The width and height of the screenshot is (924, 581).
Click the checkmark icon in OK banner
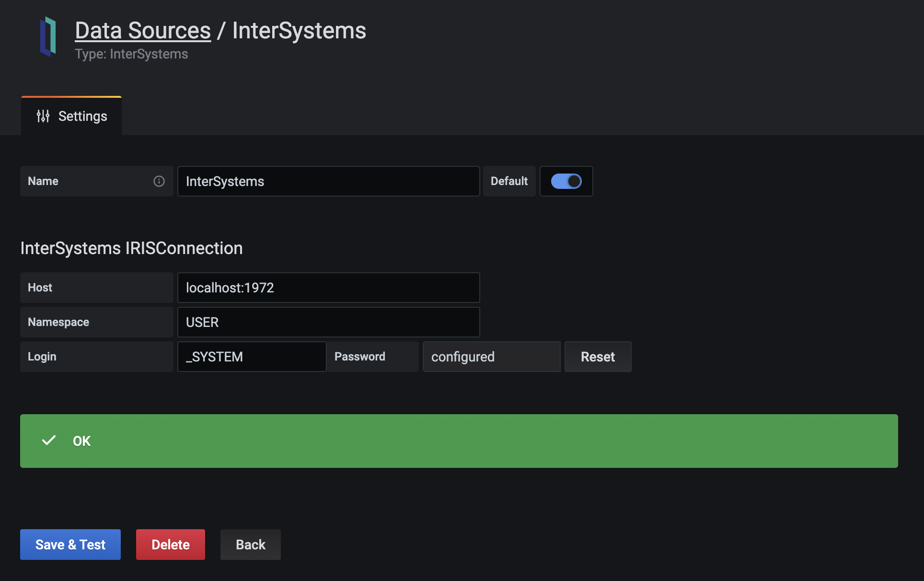pos(49,441)
